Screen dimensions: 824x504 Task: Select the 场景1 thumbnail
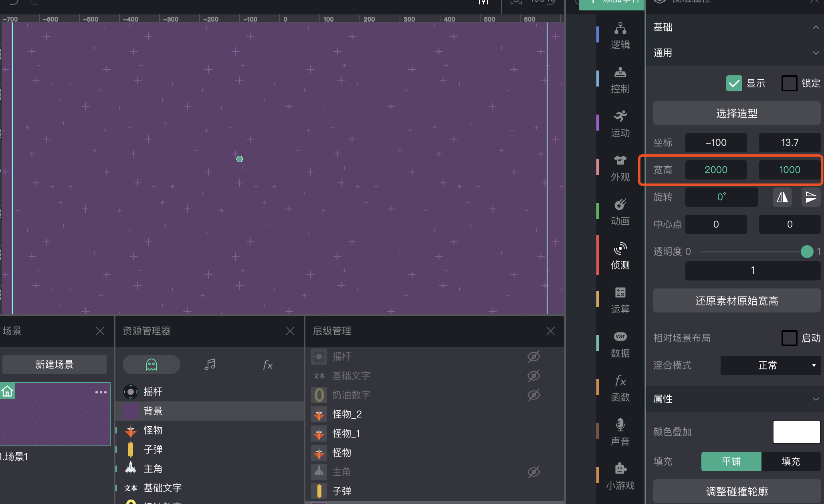click(55, 414)
